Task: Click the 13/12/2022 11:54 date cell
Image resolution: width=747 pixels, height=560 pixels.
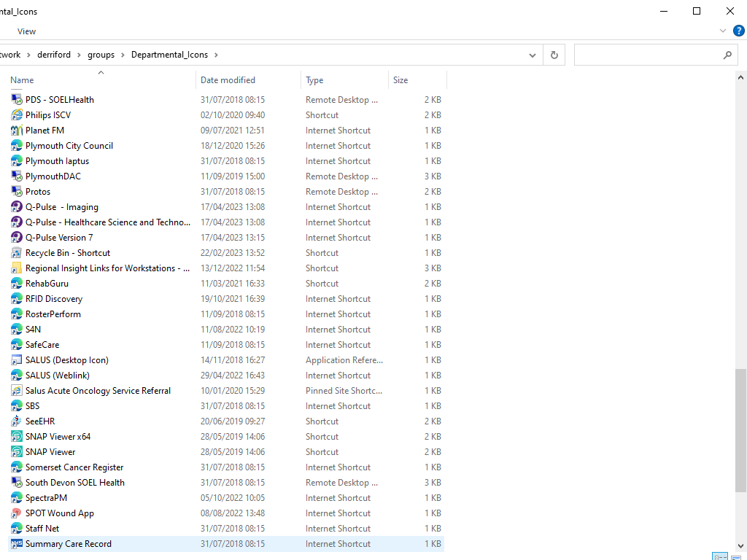Action: [x=233, y=268]
